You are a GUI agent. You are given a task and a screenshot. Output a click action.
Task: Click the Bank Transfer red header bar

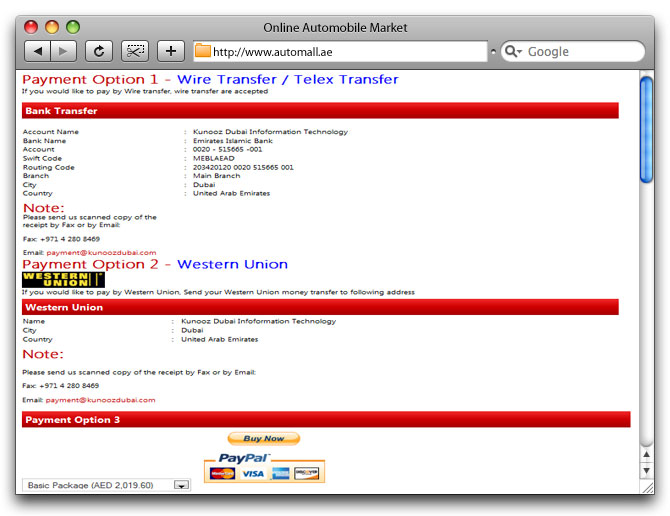(320, 111)
